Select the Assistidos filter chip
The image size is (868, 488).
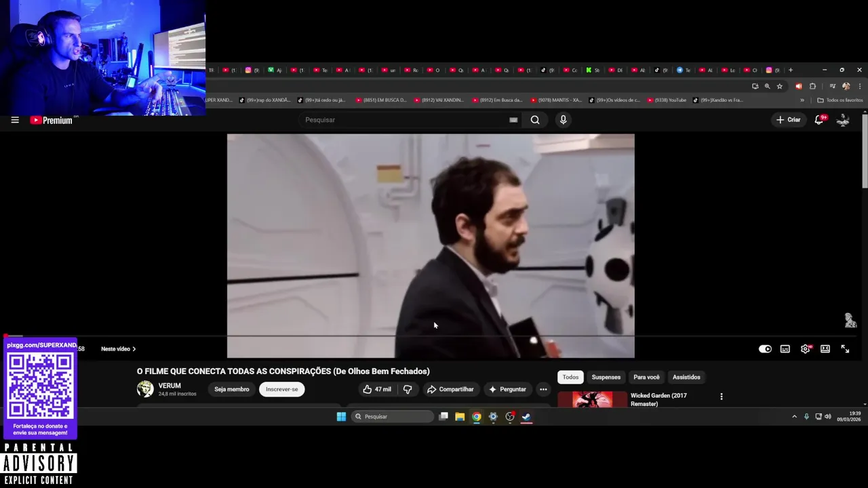click(x=686, y=377)
